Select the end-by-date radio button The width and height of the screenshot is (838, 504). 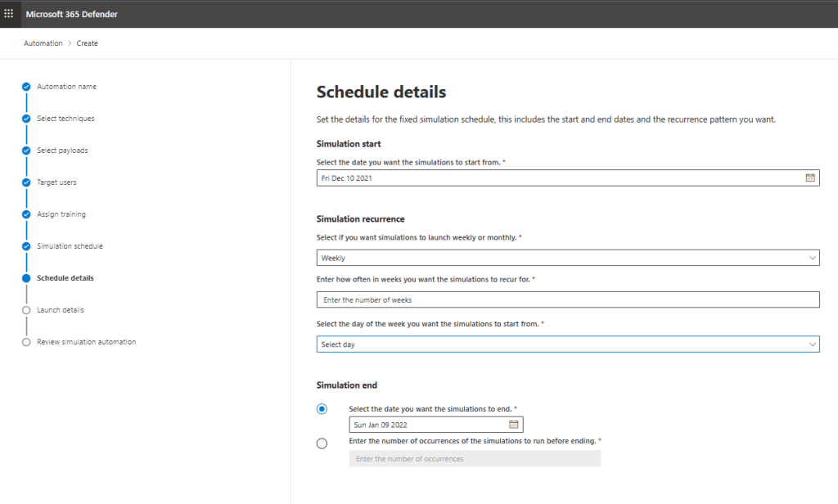(x=322, y=409)
